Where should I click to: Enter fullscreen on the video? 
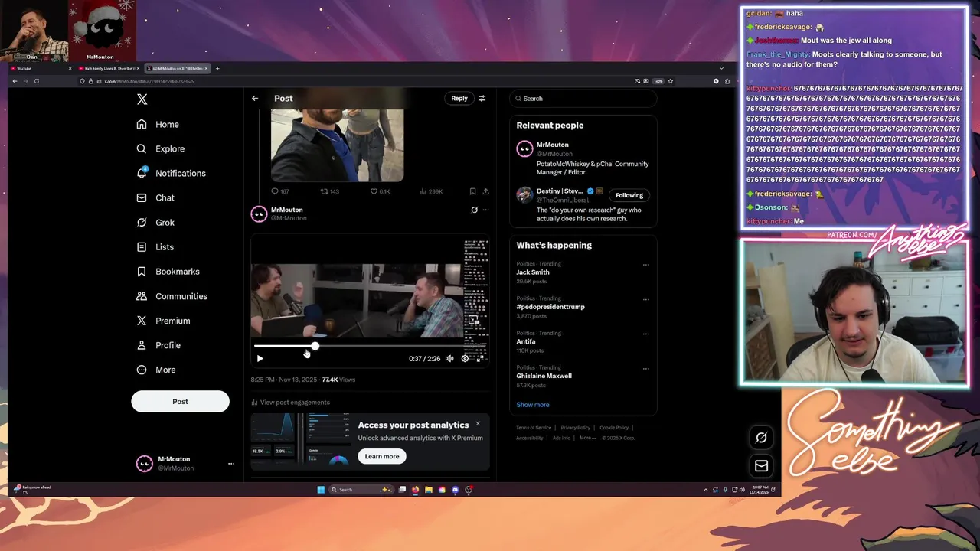point(480,358)
